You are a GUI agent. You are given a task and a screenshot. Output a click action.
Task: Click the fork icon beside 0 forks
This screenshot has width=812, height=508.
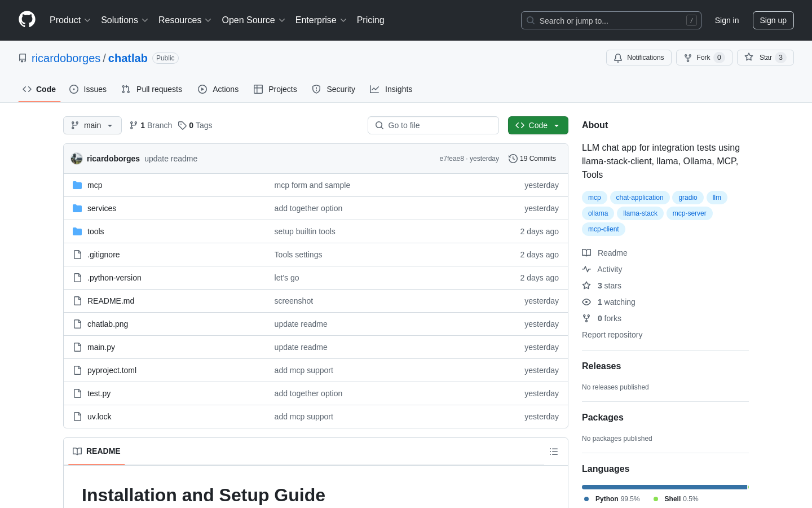click(x=586, y=318)
